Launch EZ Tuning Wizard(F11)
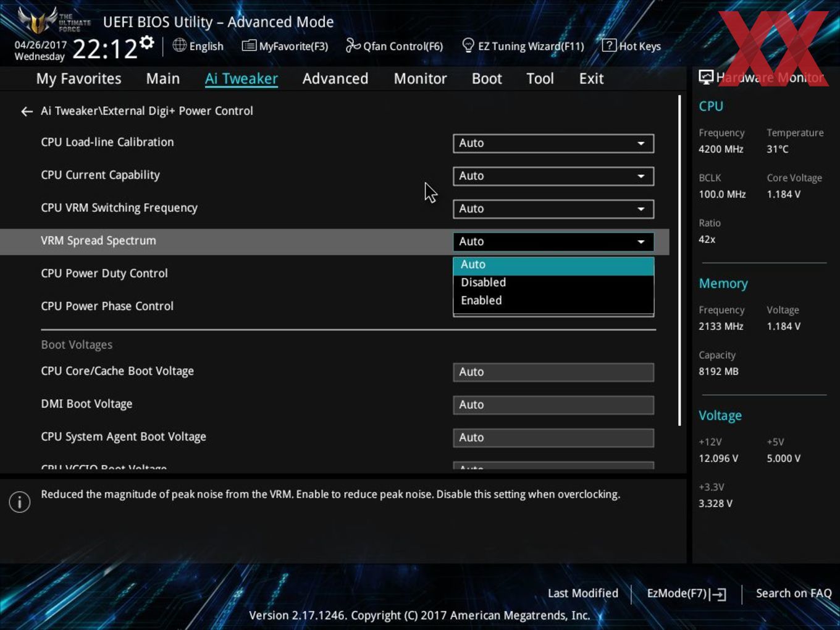This screenshot has height=630, width=840. tap(523, 46)
